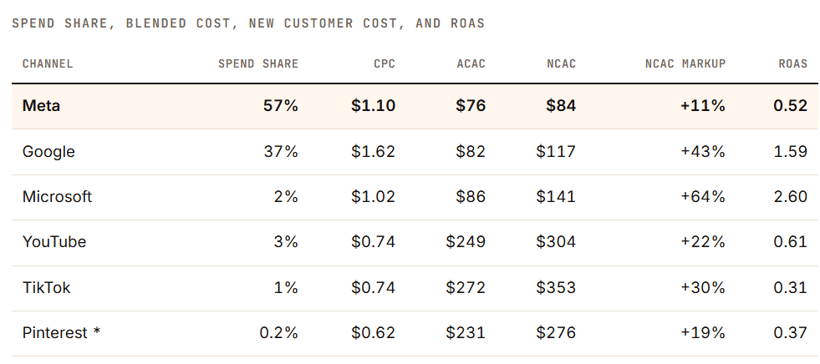Click Microsoft's 2.60 ROAS value
The height and width of the screenshot is (364, 820).
coord(790,197)
